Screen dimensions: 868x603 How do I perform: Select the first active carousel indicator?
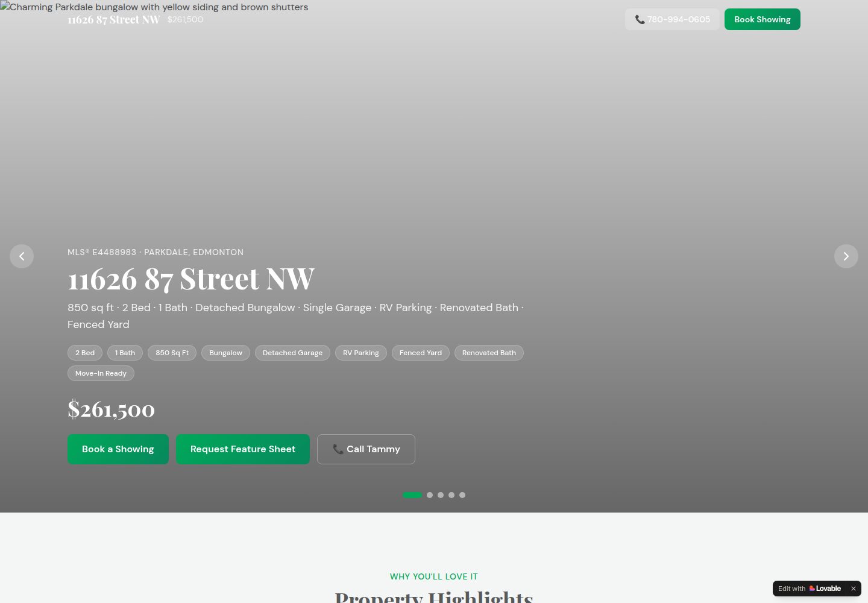tap(412, 495)
